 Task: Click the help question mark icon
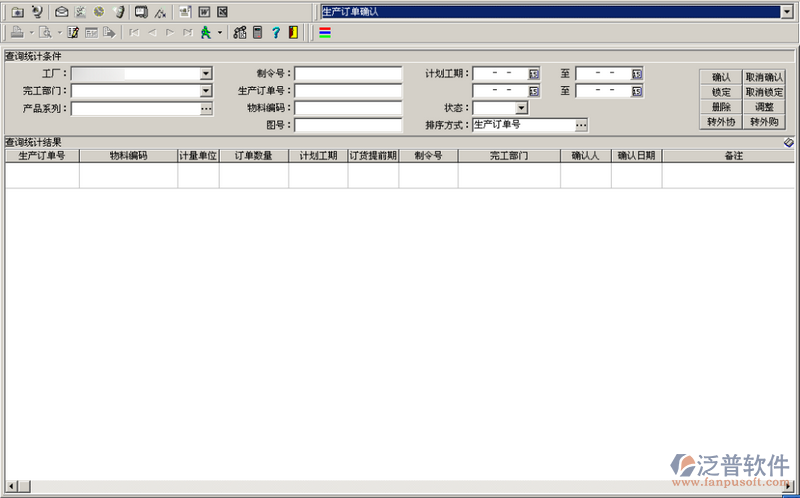click(275, 32)
